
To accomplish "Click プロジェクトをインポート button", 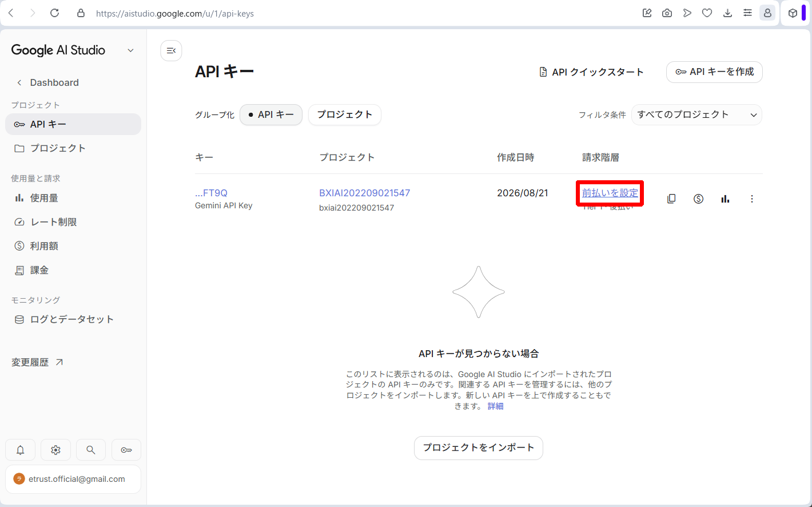I will pyautogui.click(x=478, y=447).
